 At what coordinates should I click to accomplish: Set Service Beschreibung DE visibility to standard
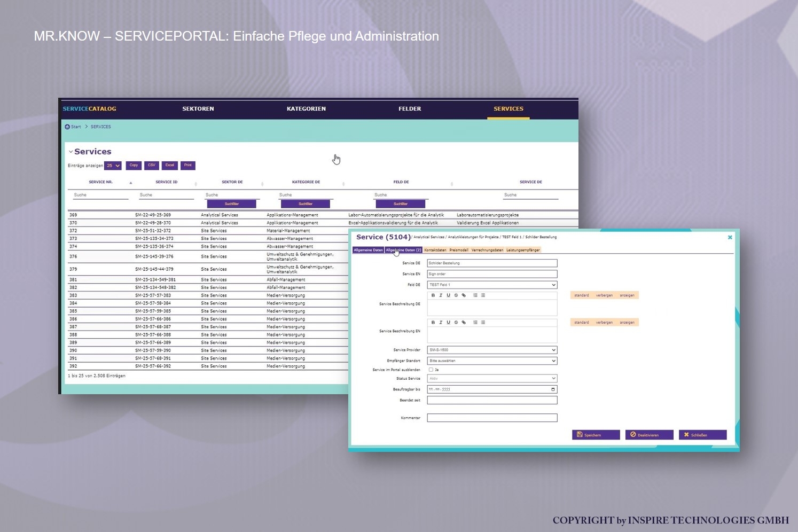pyautogui.click(x=582, y=295)
